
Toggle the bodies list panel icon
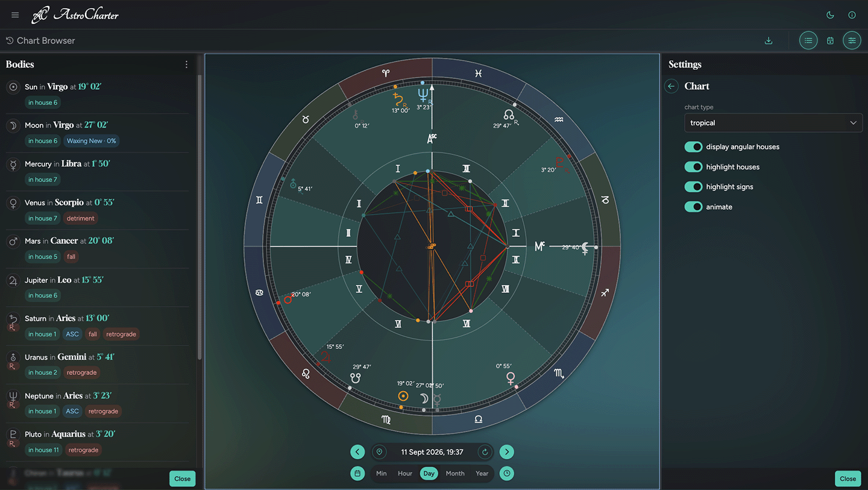point(808,40)
